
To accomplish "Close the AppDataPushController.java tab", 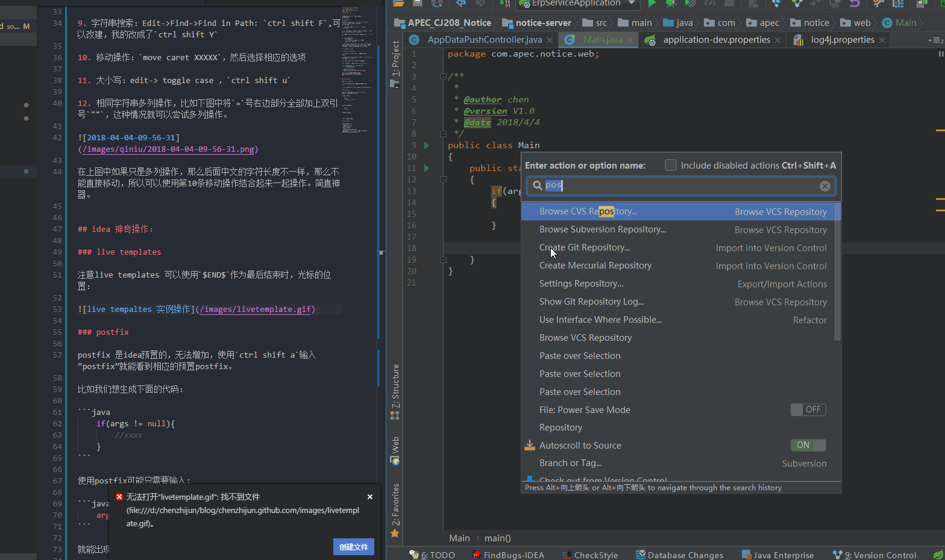I will pyautogui.click(x=550, y=40).
